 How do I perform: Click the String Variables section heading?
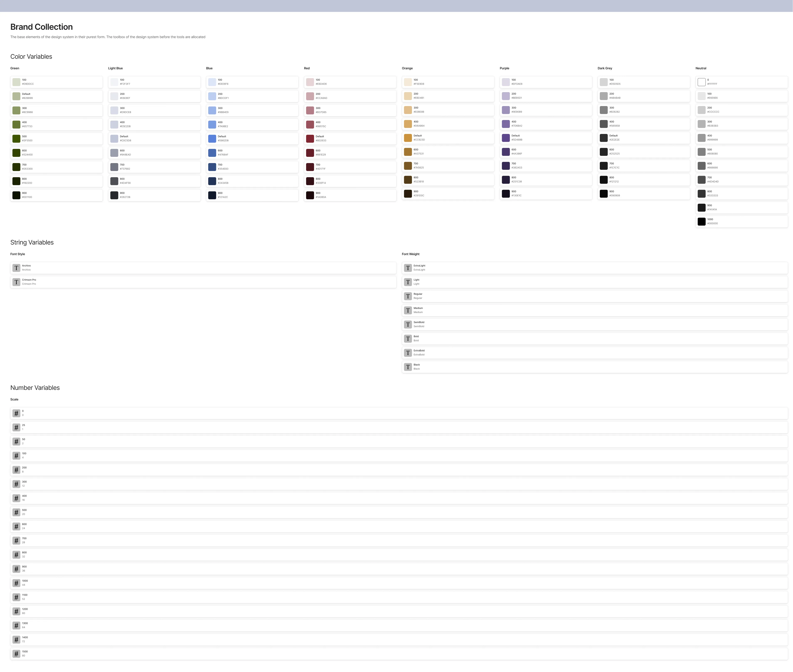[32, 242]
